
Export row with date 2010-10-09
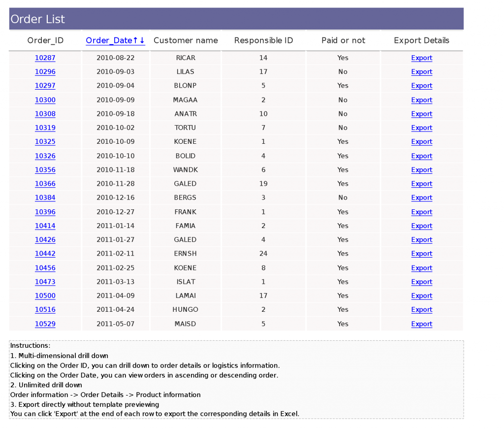coord(422,141)
